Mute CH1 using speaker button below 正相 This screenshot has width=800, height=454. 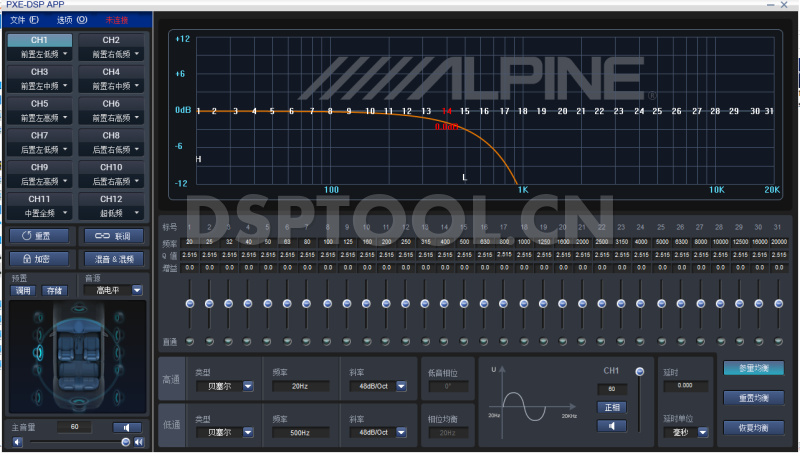[x=612, y=426]
